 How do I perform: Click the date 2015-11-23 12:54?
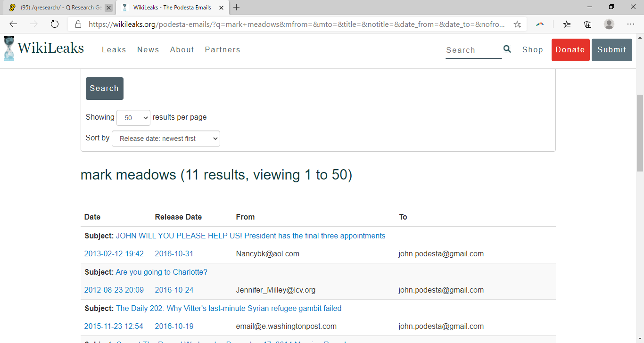(114, 326)
